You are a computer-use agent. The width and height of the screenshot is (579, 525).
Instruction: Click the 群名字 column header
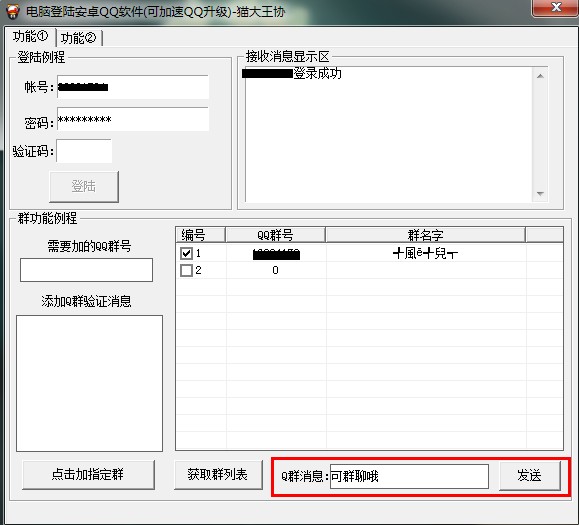pos(425,235)
